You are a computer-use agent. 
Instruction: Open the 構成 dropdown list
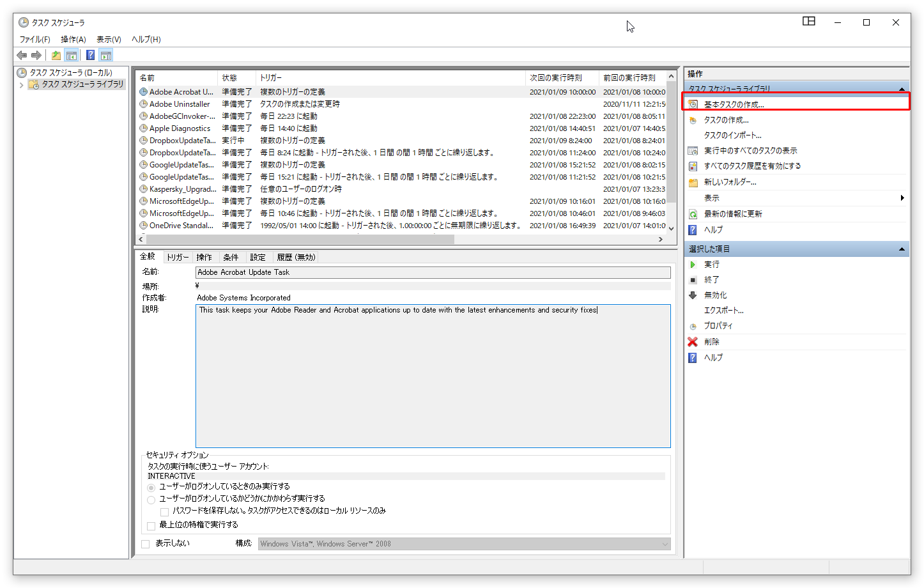[665, 545]
